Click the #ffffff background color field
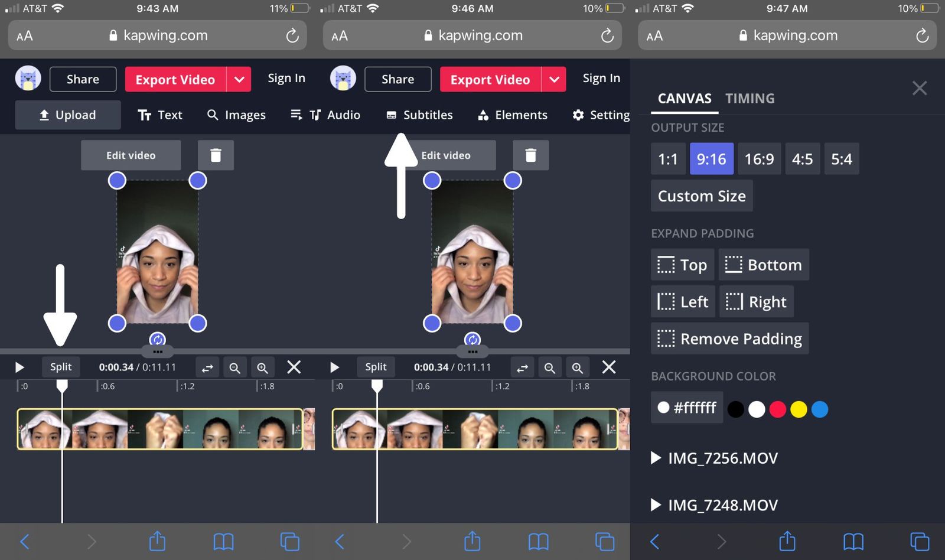The width and height of the screenshot is (945, 560). point(687,408)
